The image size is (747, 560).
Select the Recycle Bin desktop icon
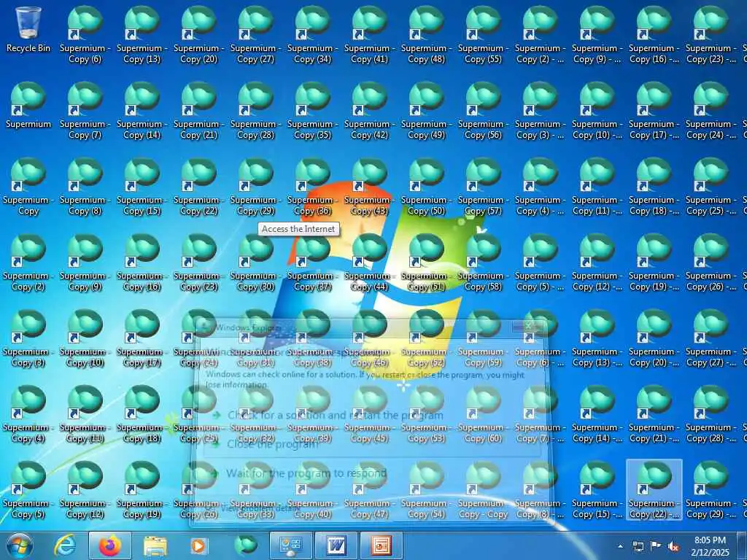(28, 29)
